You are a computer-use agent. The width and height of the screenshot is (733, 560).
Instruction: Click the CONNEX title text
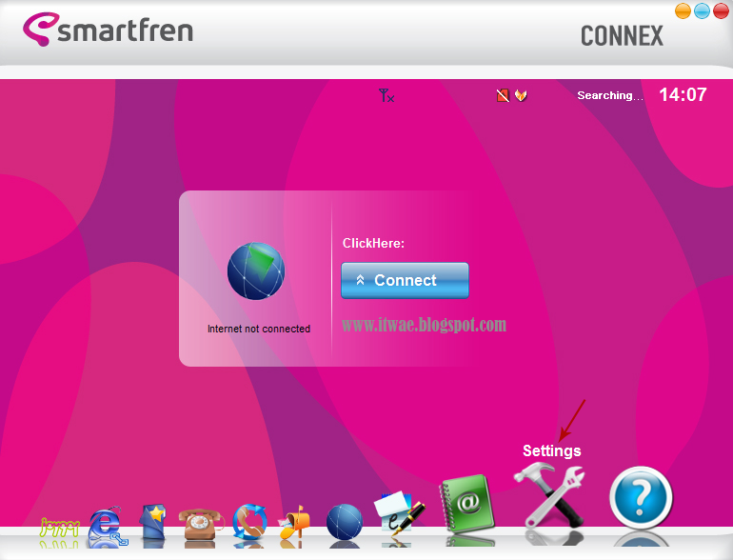tap(622, 35)
